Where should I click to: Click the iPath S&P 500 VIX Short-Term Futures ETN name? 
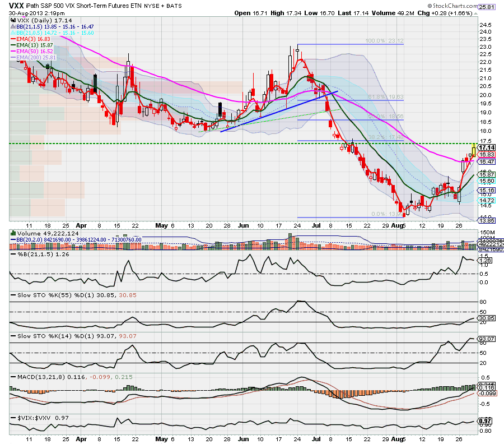[84, 6]
